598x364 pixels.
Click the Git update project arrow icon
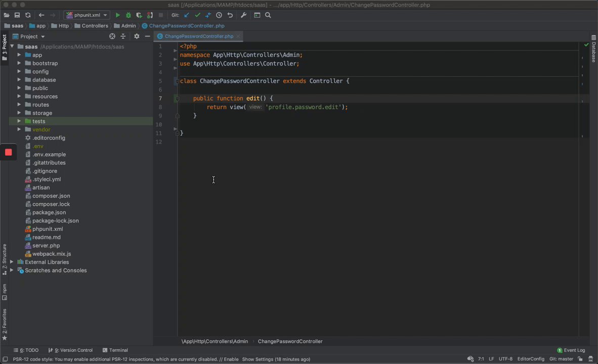click(x=187, y=15)
